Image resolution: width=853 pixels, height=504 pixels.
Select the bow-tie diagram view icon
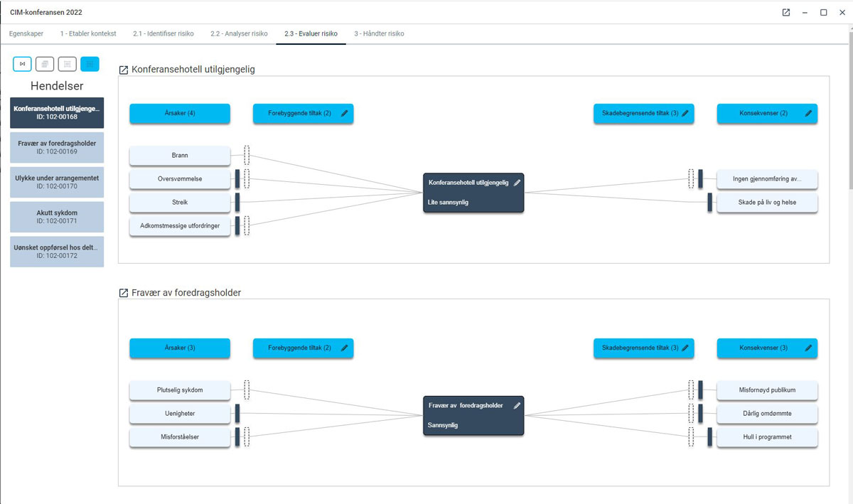tap(22, 64)
